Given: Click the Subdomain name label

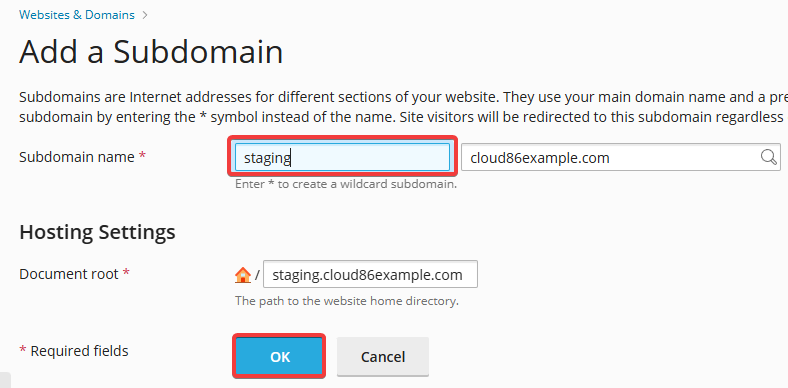Looking at the screenshot, I should (x=77, y=157).
